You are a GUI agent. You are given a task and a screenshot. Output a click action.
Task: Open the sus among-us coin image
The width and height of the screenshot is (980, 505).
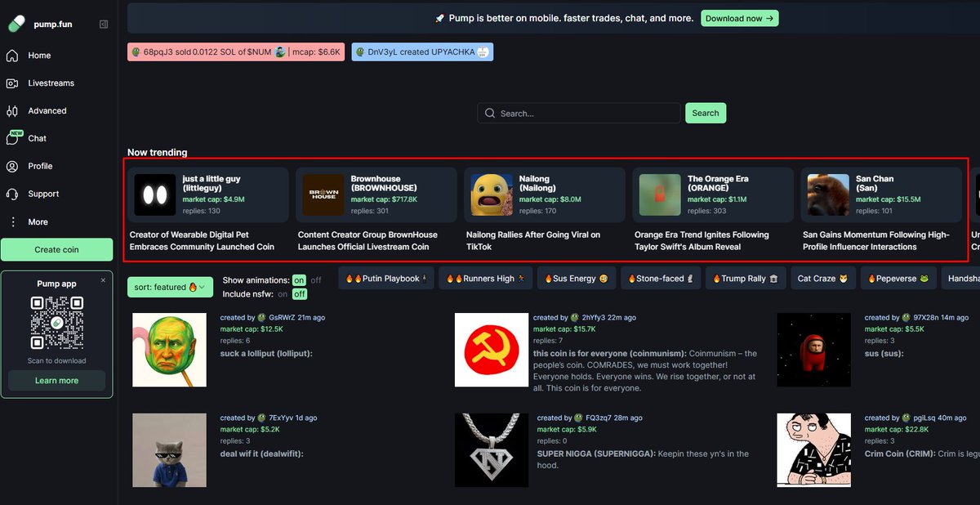[x=813, y=350]
